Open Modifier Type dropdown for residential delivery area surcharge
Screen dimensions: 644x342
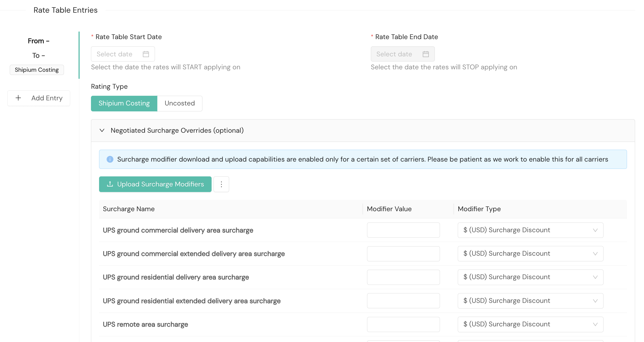[530, 277]
